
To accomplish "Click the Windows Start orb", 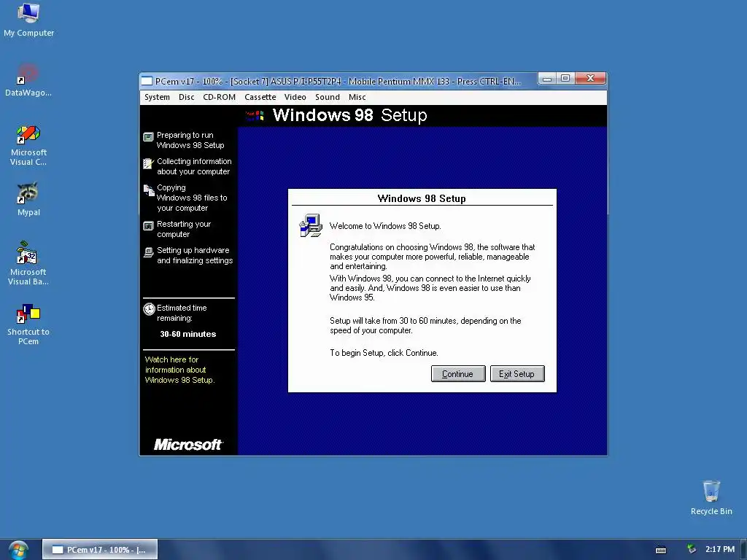I will click(x=18, y=550).
